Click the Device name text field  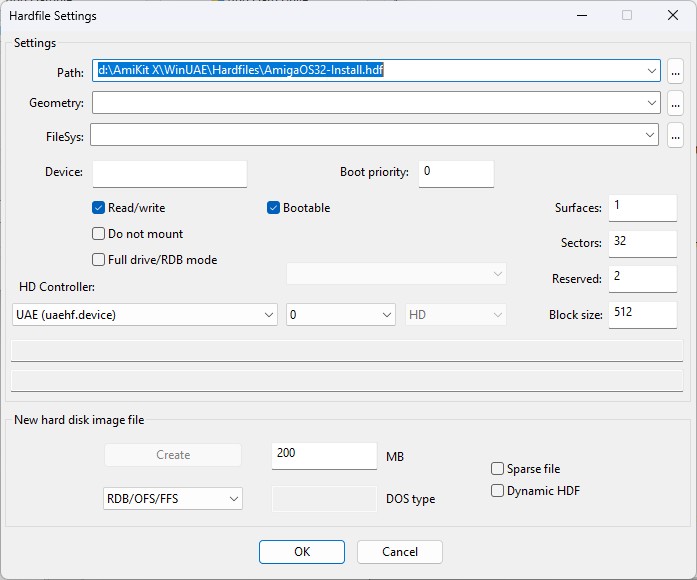click(x=169, y=173)
